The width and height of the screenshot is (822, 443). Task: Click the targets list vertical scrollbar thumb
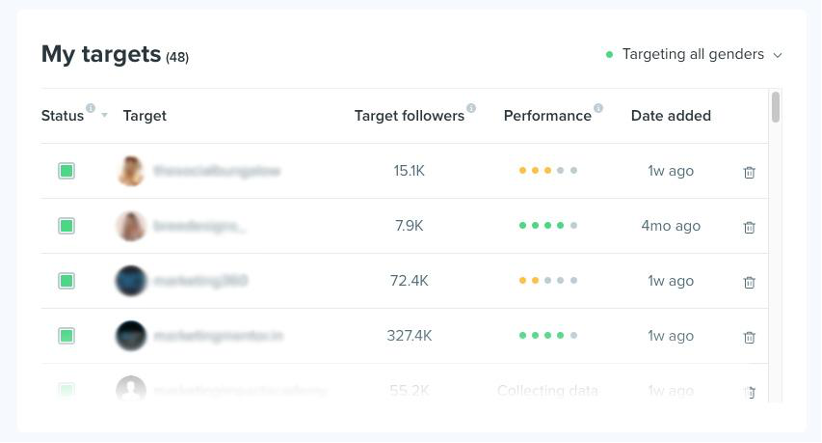pyautogui.click(x=776, y=107)
